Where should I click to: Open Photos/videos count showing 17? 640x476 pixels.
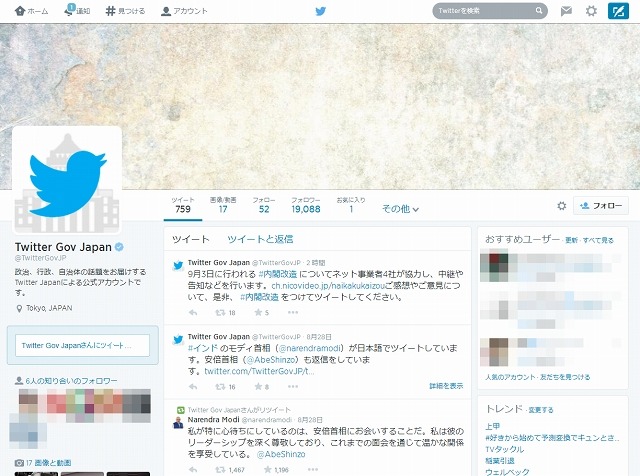[x=223, y=205]
